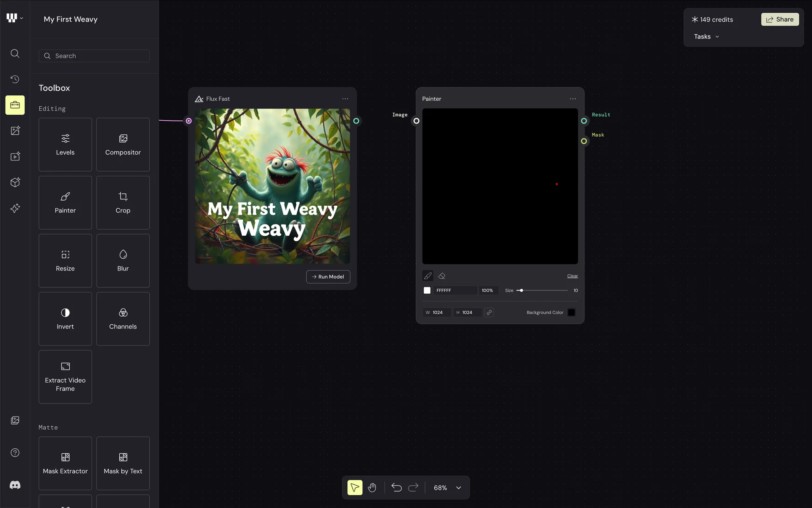Click the Run Model button
The image size is (812, 508).
click(328, 277)
